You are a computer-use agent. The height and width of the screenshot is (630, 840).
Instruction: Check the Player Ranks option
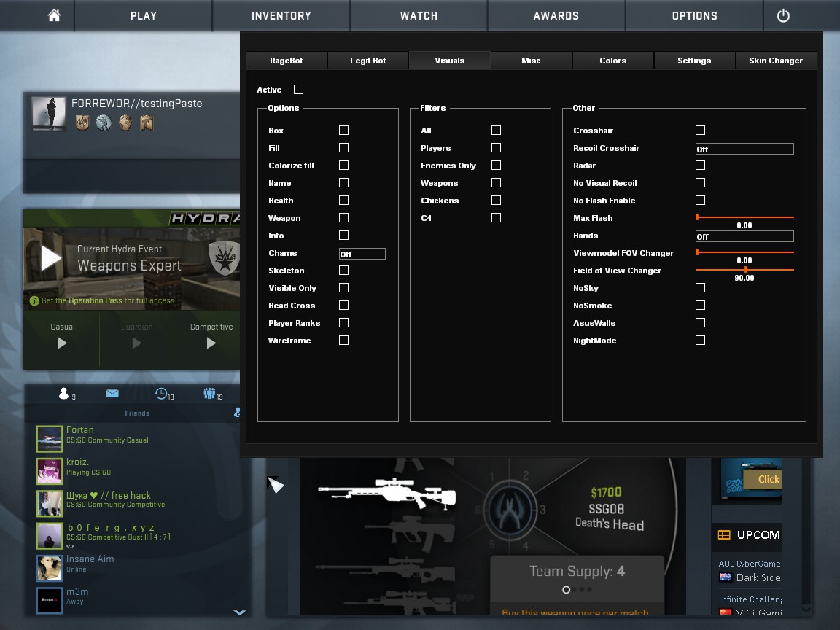(344, 323)
